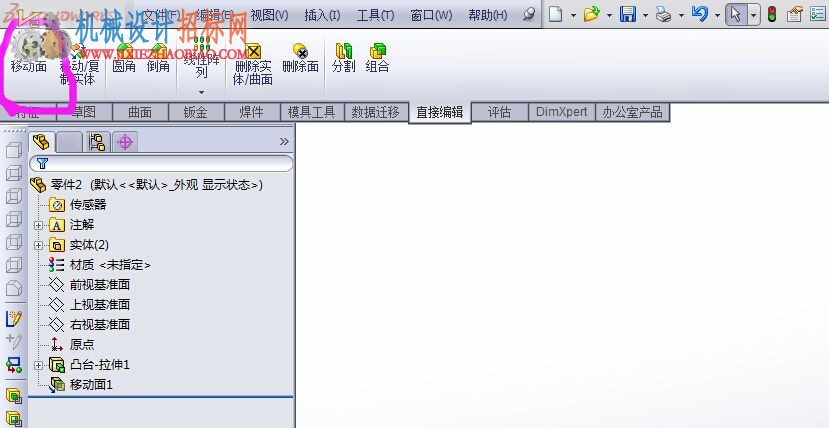Open the DimXpertManager crosshair tab icon
Image resolution: width=829 pixels, height=428 pixels.
pyautogui.click(x=125, y=142)
